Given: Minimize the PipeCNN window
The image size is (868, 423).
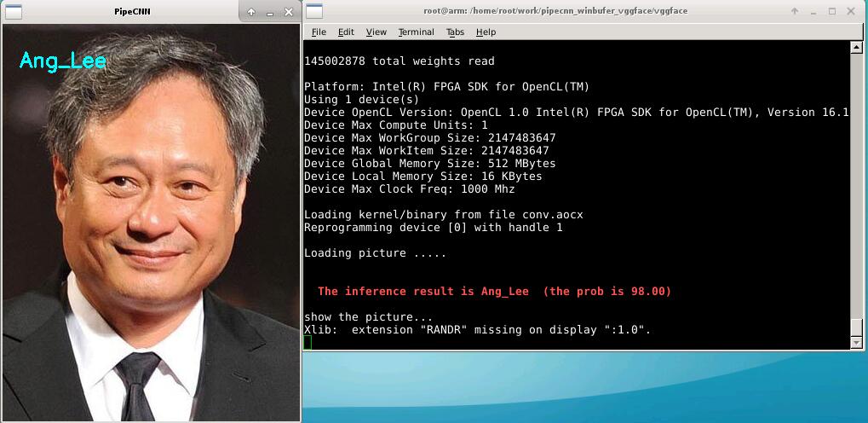Looking at the screenshot, I should (270, 12).
